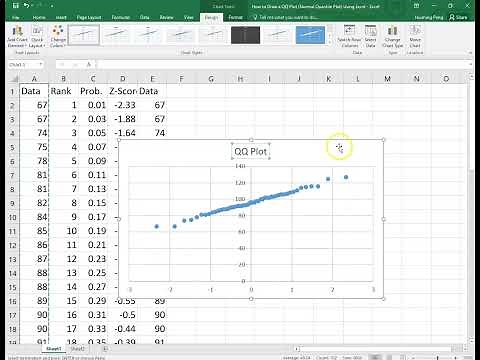Screen dimensions: 480x360
Task: Switch to the Page Layout tab
Action: [x=89, y=17]
